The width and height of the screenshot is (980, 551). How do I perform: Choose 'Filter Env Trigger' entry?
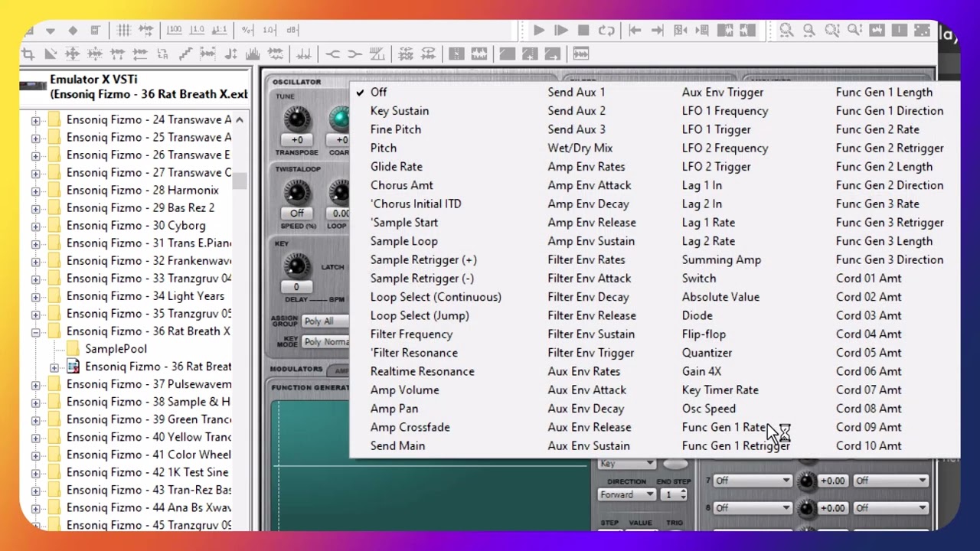click(x=590, y=353)
